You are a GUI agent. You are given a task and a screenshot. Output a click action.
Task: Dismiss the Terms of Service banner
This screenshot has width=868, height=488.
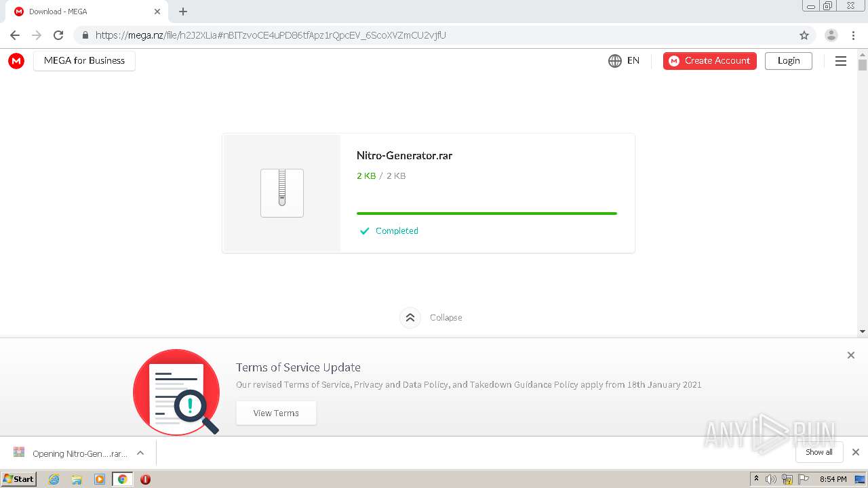click(x=851, y=355)
